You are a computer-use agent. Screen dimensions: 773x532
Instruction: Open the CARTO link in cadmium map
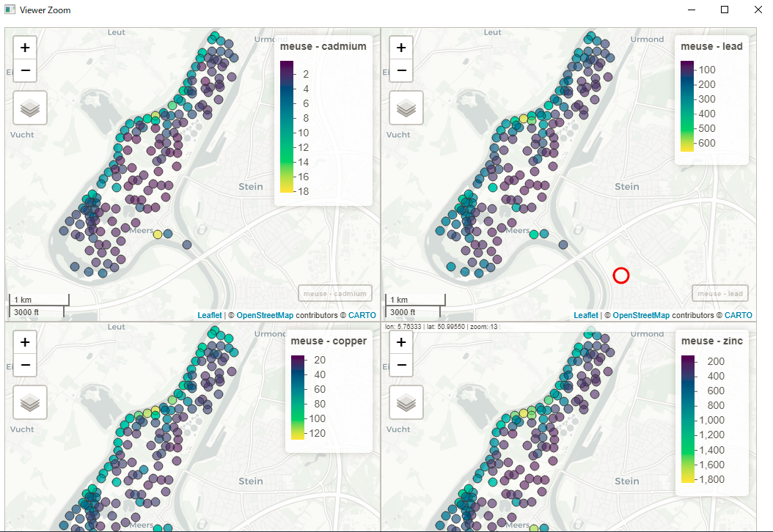[x=362, y=315]
